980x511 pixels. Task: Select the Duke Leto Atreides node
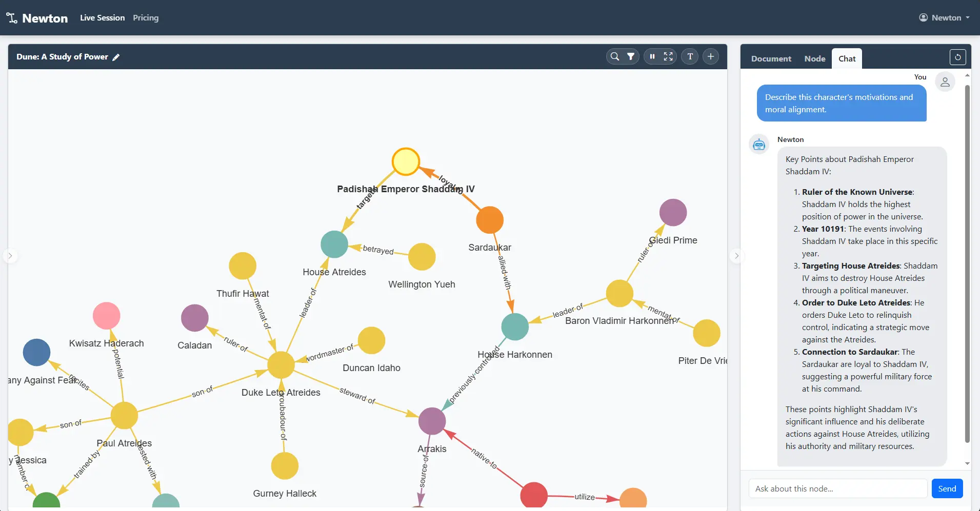[x=281, y=364]
